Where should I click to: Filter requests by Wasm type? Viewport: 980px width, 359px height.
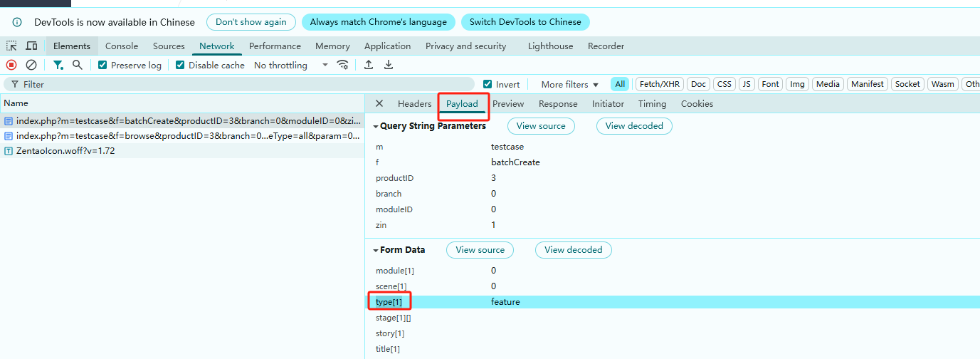click(943, 84)
